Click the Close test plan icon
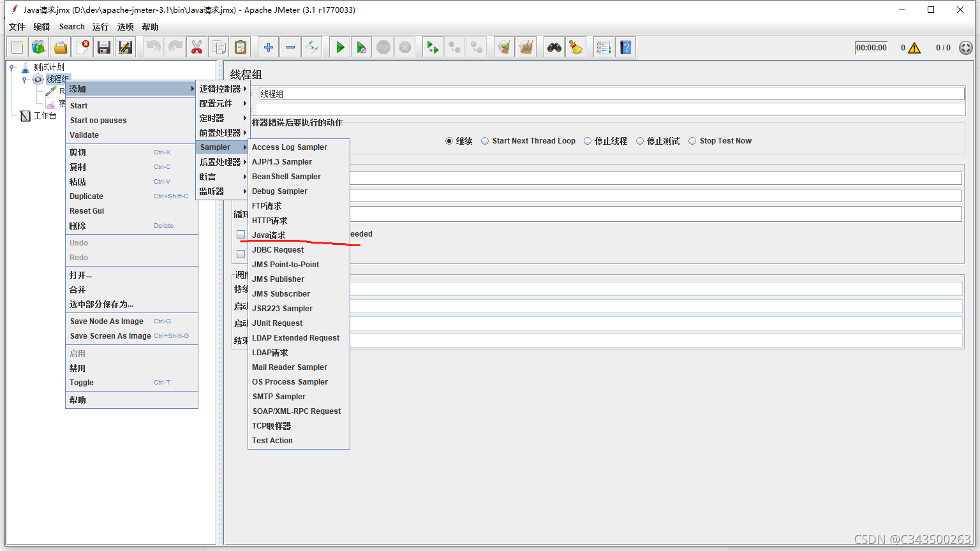The height and width of the screenshot is (551, 980). 82,47
